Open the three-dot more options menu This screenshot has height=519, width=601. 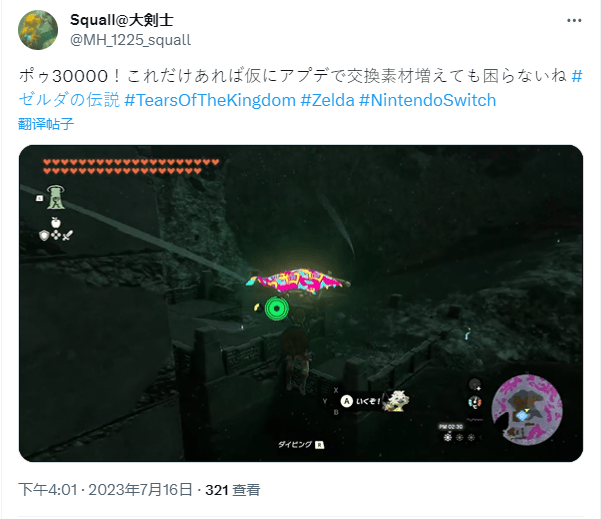(x=574, y=21)
